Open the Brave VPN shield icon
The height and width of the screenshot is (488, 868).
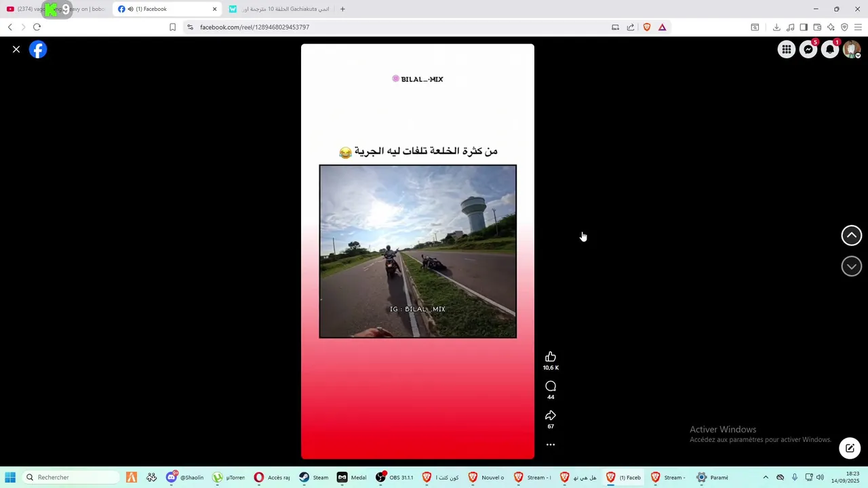pos(844,27)
